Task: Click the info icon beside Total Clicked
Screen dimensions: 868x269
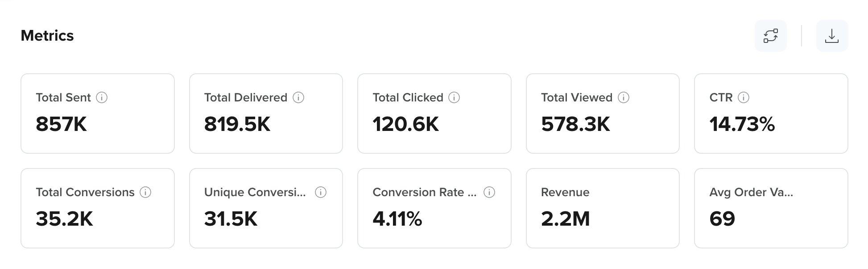Action: point(454,97)
